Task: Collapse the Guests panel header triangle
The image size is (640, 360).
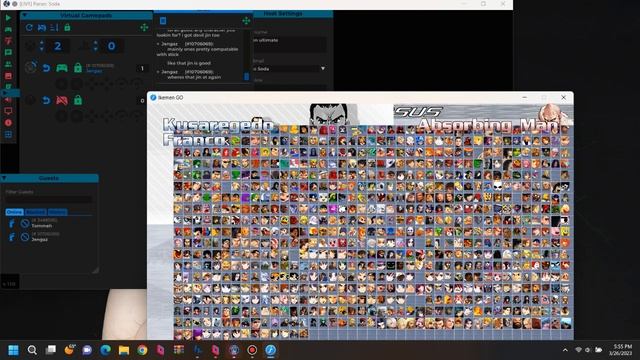Action: pyautogui.click(x=4, y=178)
